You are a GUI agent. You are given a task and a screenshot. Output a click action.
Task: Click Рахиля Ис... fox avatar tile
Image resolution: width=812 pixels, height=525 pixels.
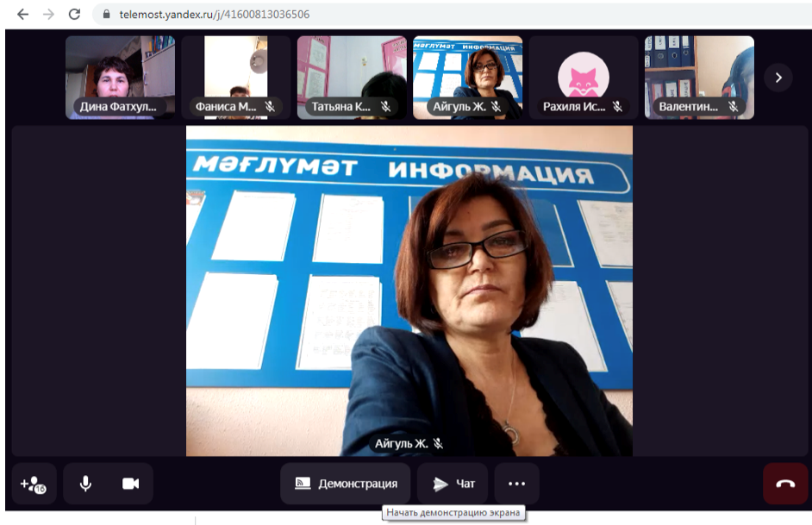coord(584,77)
